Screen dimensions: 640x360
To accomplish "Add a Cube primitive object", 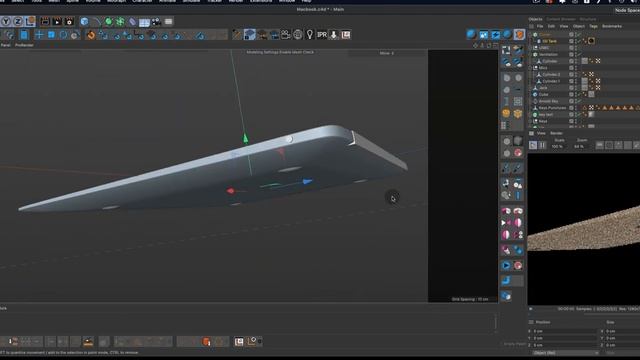I will [x=84, y=22].
